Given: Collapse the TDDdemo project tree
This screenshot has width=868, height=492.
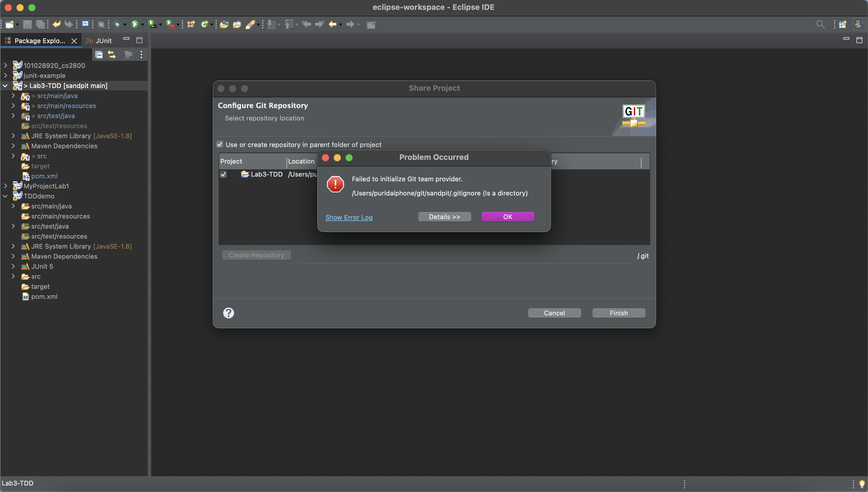Looking at the screenshot, I should [x=5, y=196].
